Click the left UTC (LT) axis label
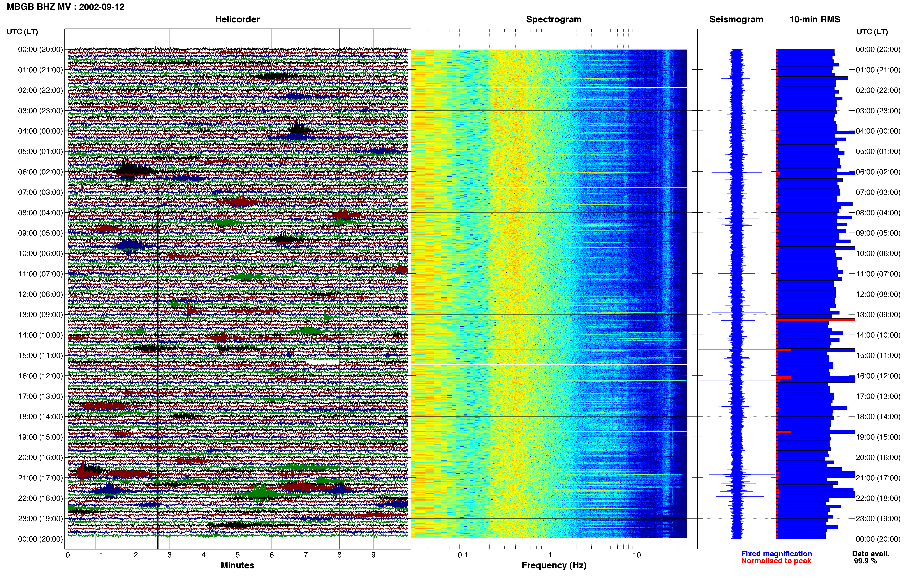The height and width of the screenshot is (578, 924). 22,32
